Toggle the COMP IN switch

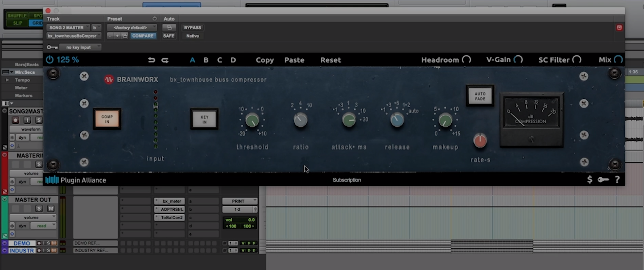(107, 119)
